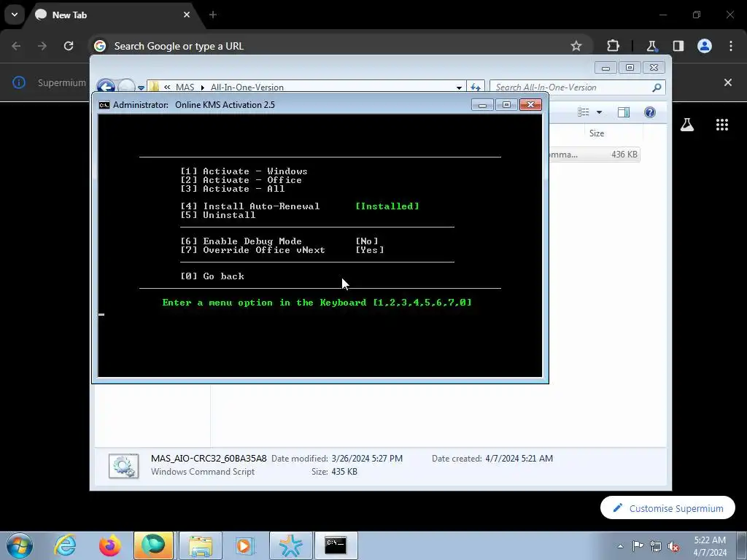
Task: Click the MAS_AIO file details icon
Action: [123, 466]
